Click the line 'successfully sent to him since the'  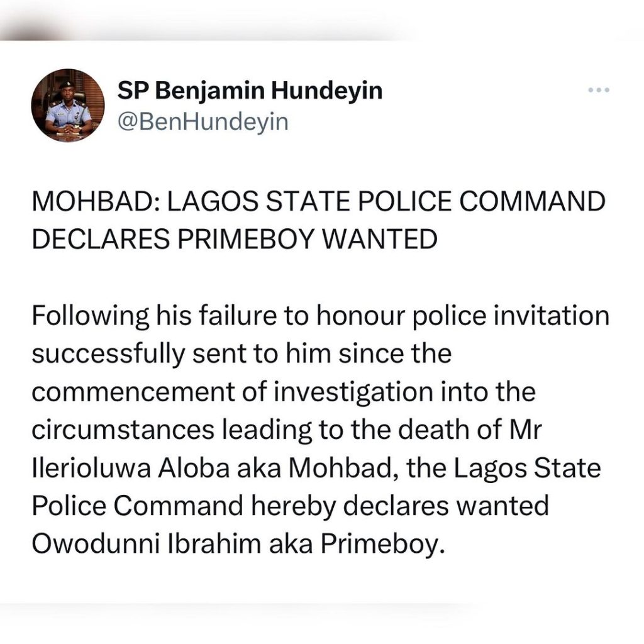[241, 354]
